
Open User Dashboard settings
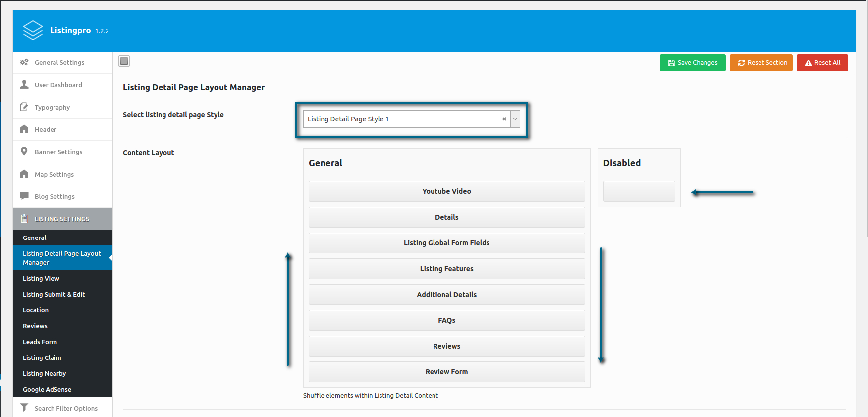63,85
